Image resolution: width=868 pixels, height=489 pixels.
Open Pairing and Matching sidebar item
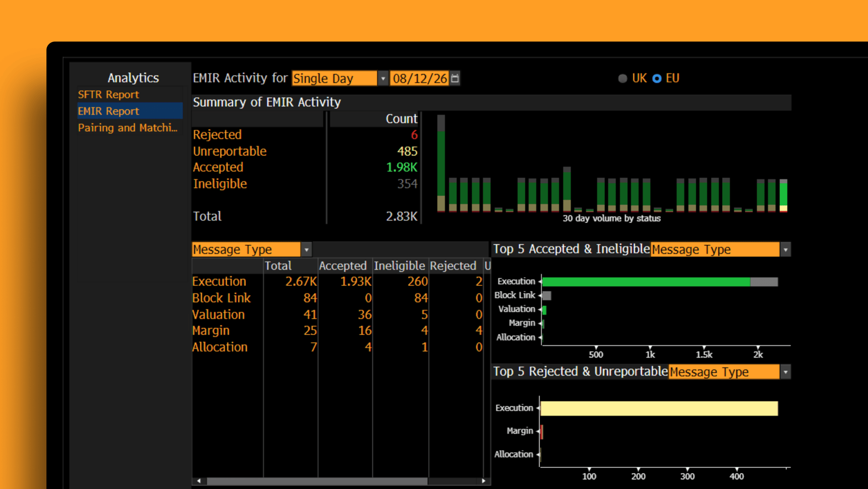coord(127,128)
